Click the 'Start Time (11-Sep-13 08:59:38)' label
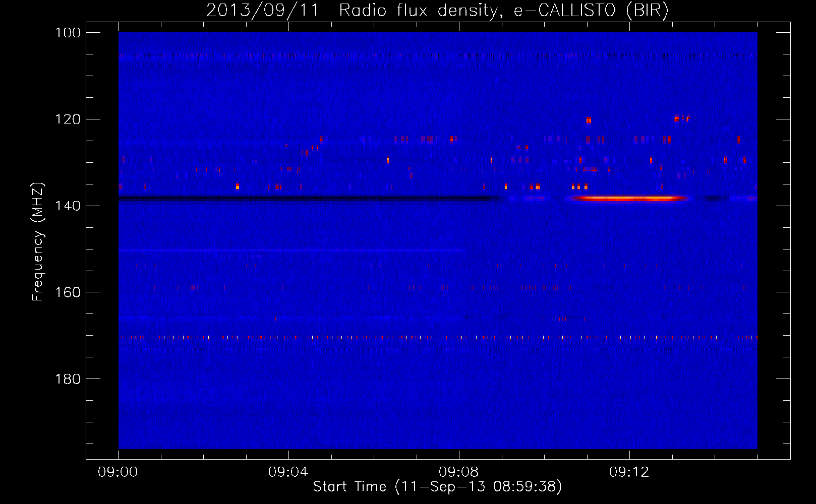This screenshot has height=504, width=816. (437, 487)
